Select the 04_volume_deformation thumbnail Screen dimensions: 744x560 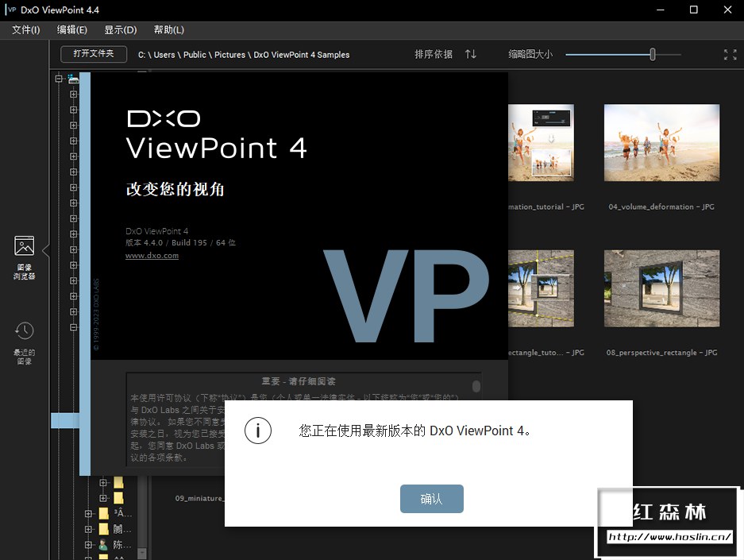[x=661, y=142]
